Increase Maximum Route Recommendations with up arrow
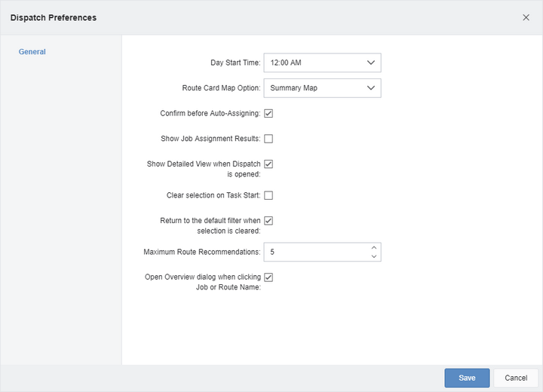The height and width of the screenshot is (392, 543). 373,247
